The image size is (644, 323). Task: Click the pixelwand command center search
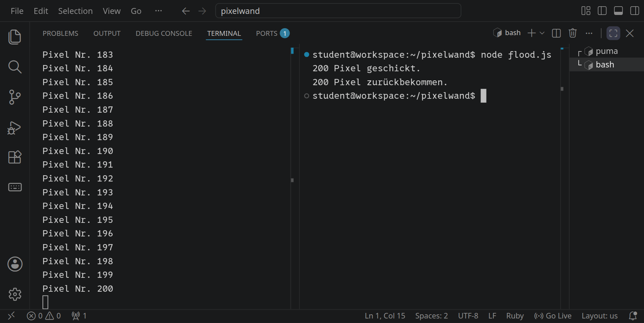click(338, 11)
